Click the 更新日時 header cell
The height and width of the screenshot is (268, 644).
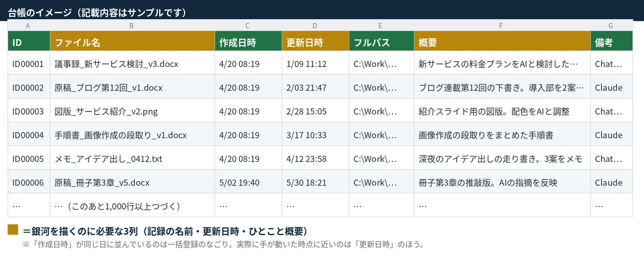tap(316, 42)
